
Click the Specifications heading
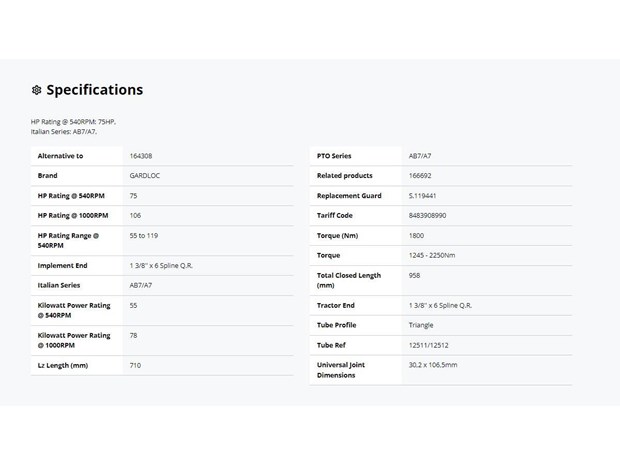click(x=95, y=90)
